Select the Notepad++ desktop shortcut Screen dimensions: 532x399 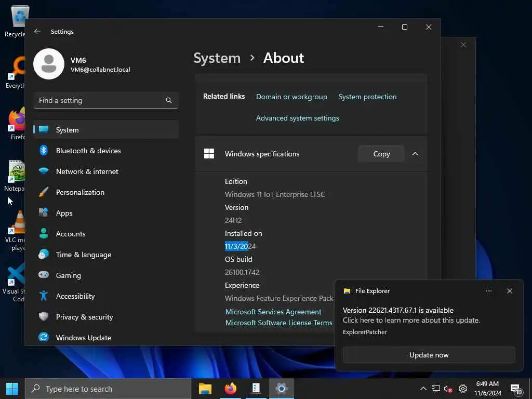[x=15, y=176]
